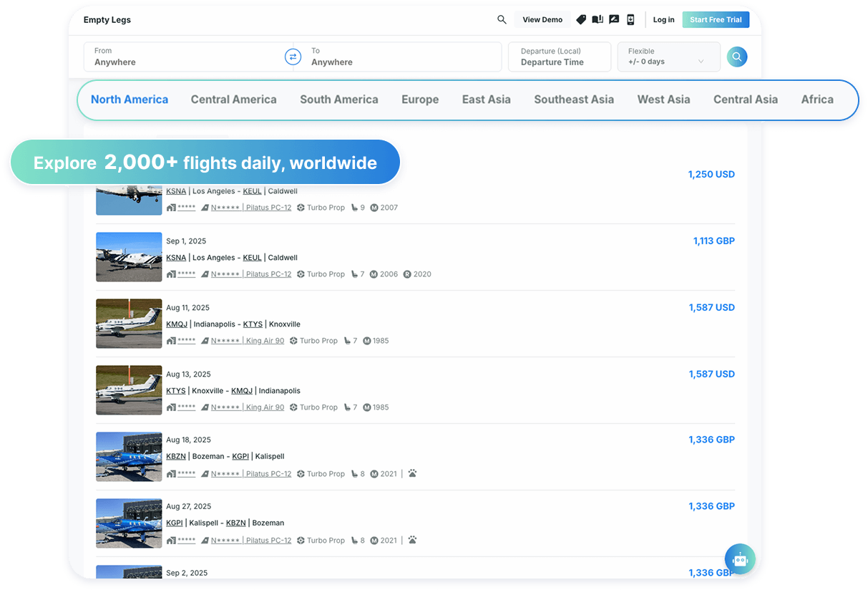Open the guide book icon in the header

[x=598, y=19]
